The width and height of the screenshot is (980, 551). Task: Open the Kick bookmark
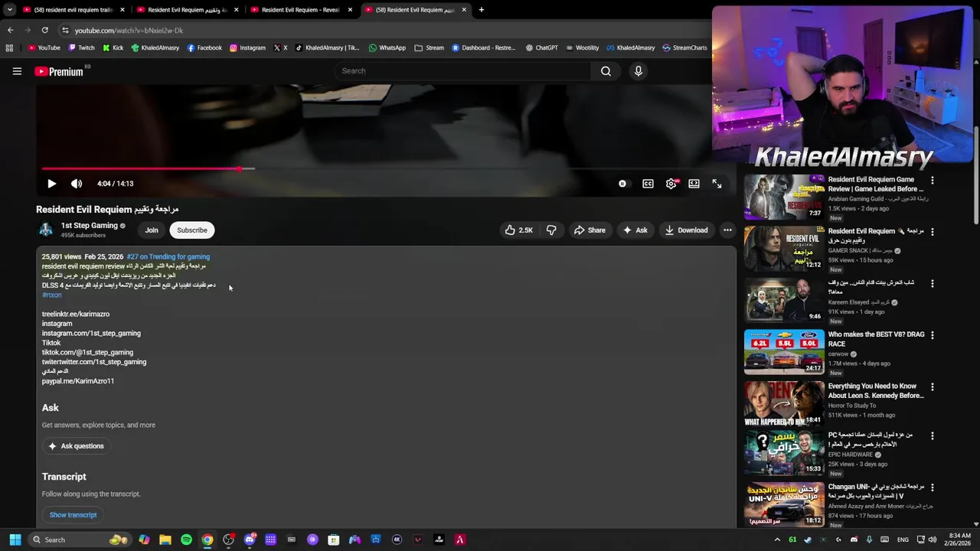113,47
